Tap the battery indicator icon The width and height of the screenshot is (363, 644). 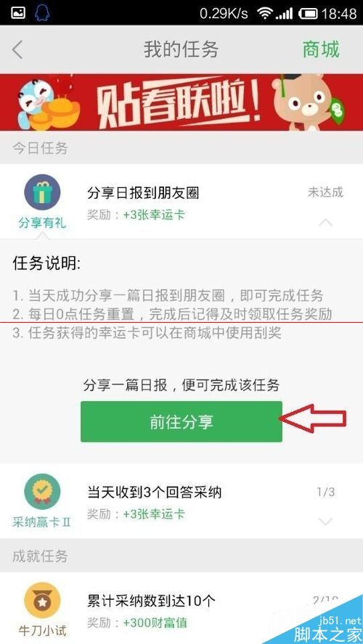pos(309,14)
